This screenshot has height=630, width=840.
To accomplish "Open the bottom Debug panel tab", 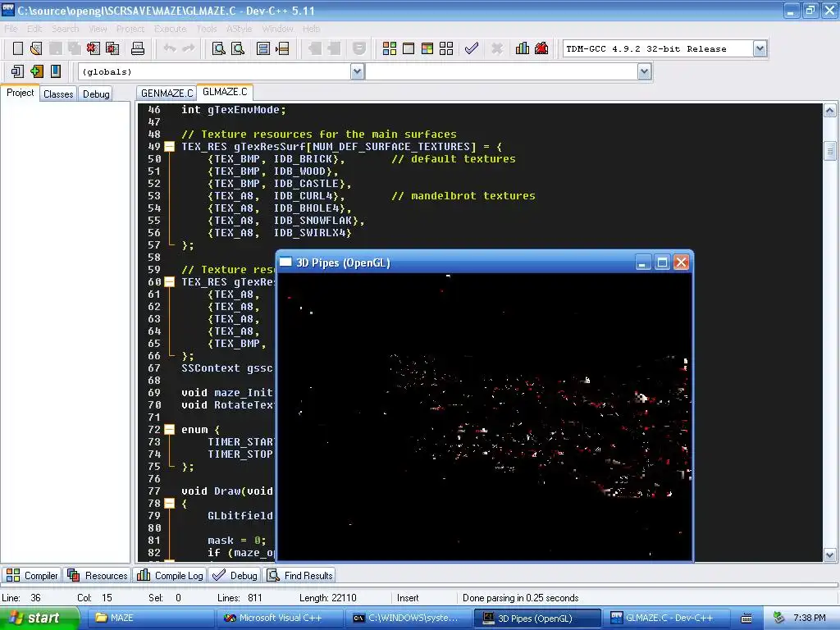I will pyautogui.click(x=235, y=575).
